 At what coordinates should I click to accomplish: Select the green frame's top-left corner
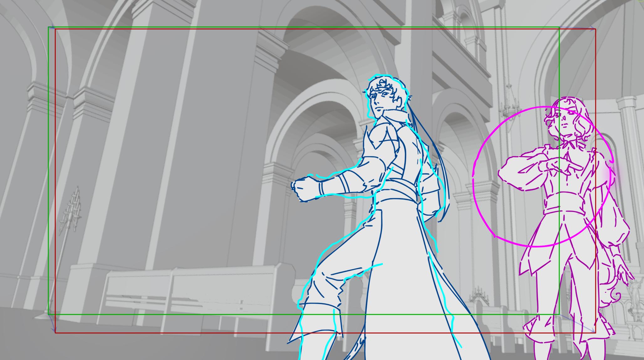tap(49, 28)
